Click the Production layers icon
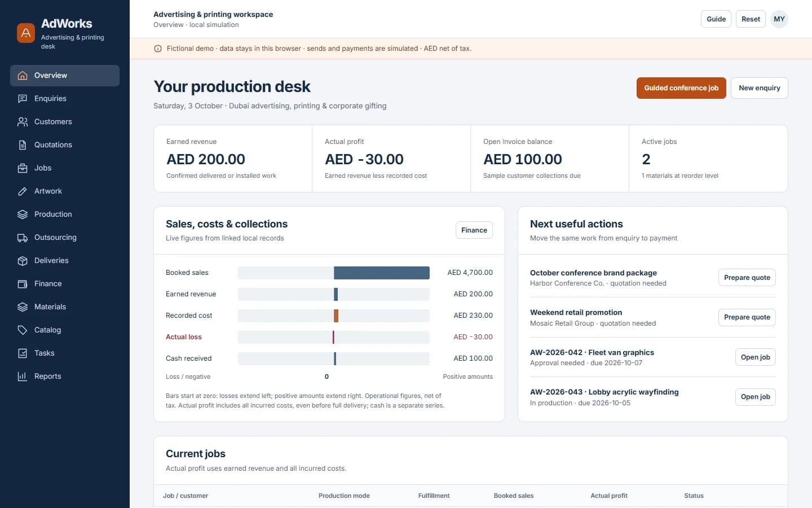Image resolution: width=812 pixels, height=508 pixels. (x=23, y=214)
